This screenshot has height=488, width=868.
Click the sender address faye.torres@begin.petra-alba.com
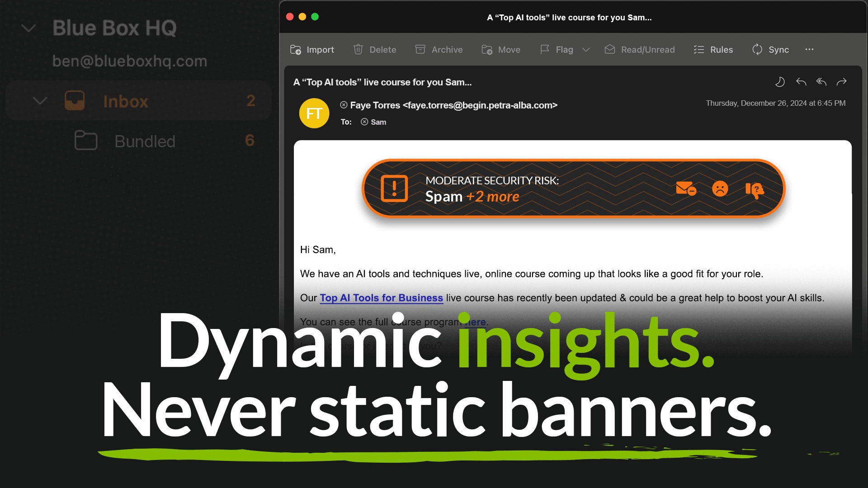click(480, 105)
